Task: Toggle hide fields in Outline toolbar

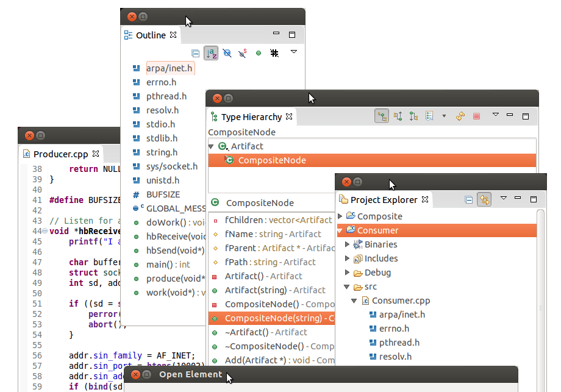Action: (x=227, y=53)
